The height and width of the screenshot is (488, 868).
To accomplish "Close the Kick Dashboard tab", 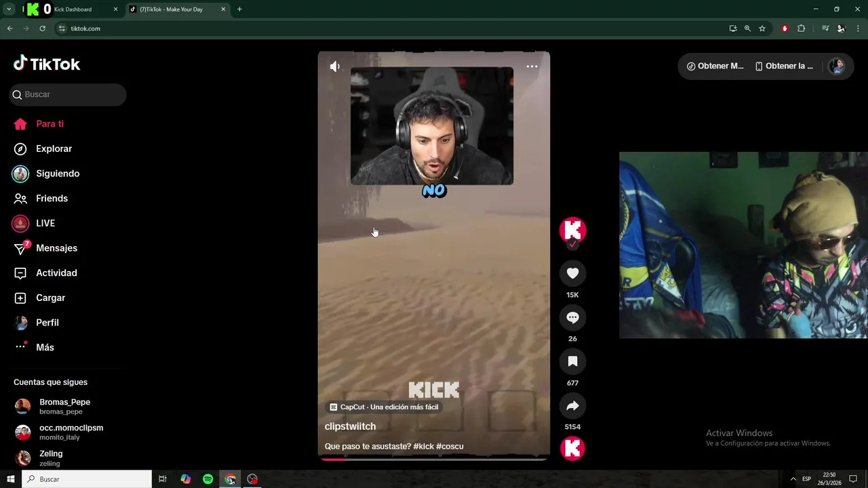I will [115, 9].
